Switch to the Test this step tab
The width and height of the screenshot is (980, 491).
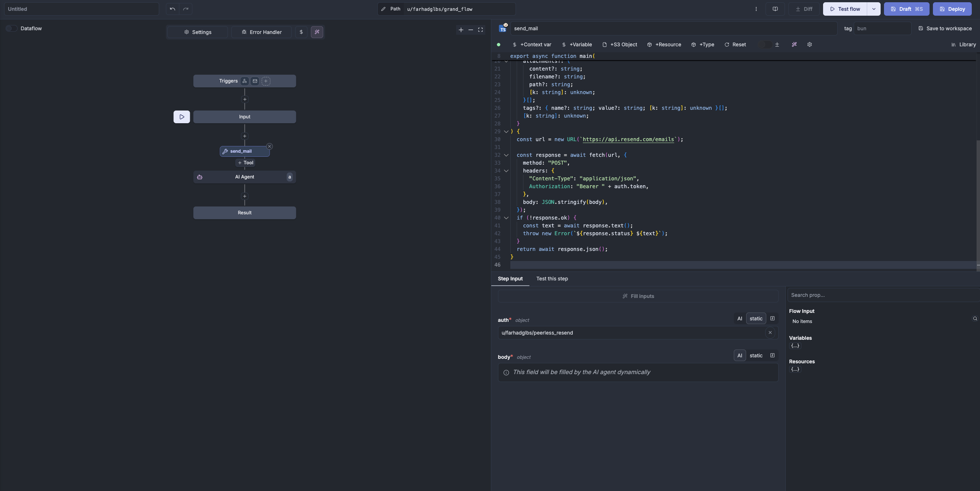552,279
